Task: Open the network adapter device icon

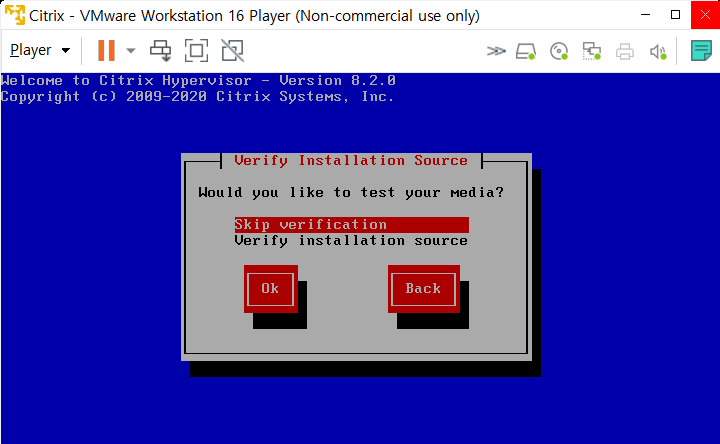Action: pyautogui.click(x=592, y=51)
